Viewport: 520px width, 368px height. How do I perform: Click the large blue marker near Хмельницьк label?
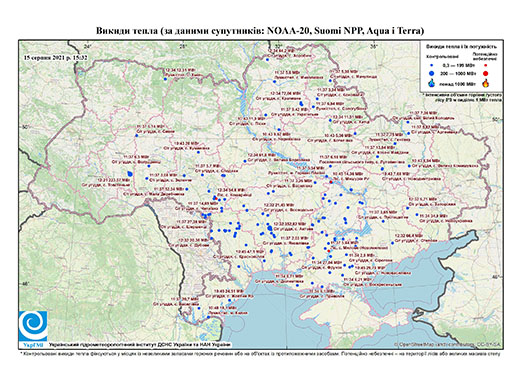coord(130,174)
